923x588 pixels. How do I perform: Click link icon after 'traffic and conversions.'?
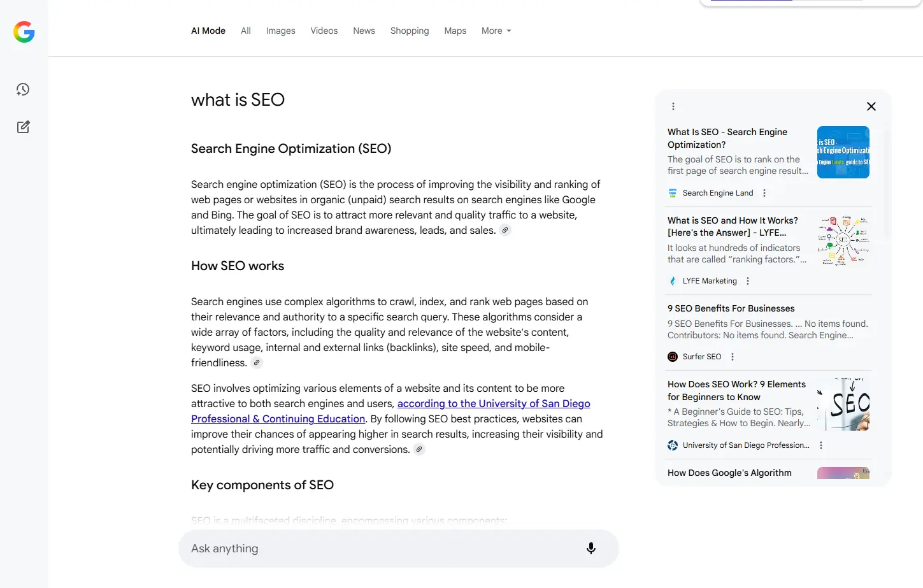pos(419,450)
